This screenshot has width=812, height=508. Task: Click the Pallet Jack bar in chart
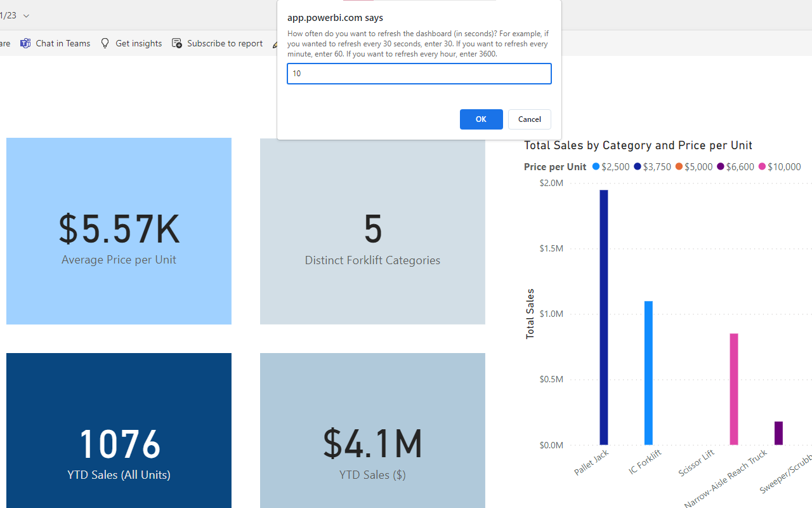pyautogui.click(x=604, y=317)
